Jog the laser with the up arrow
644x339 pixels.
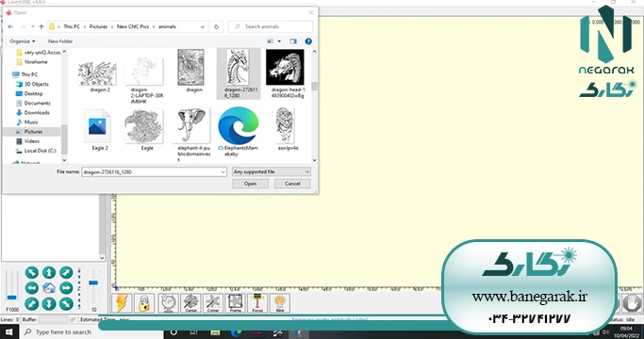click(x=49, y=272)
